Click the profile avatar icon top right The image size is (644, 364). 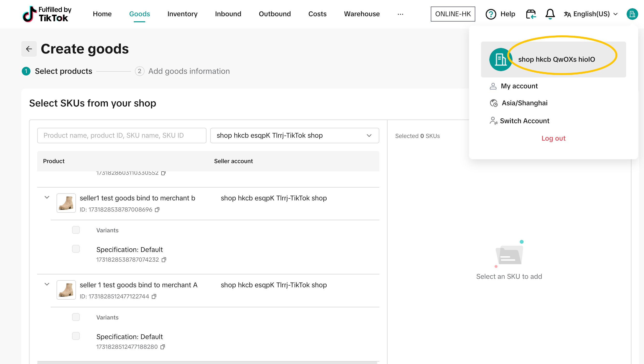click(x=632, y=14)
